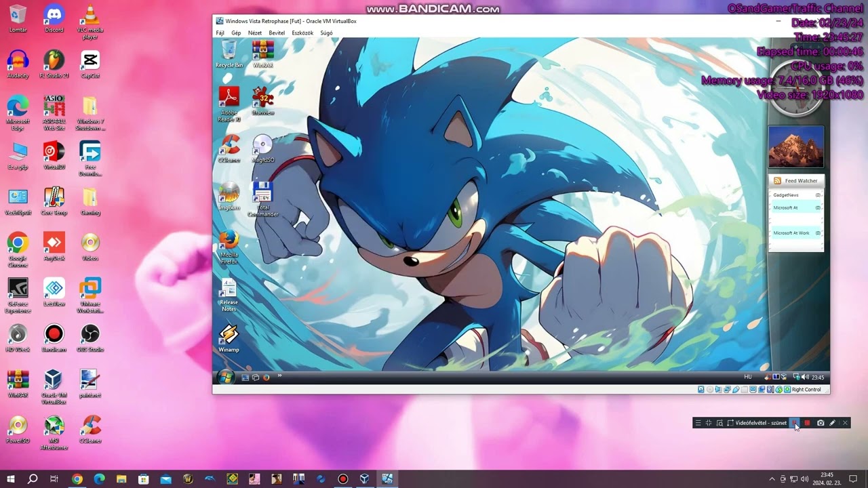This screenshot has width=868, height=488.
Task: Open the VMware Workstation desktop shortcut
Action: [90, 295]
